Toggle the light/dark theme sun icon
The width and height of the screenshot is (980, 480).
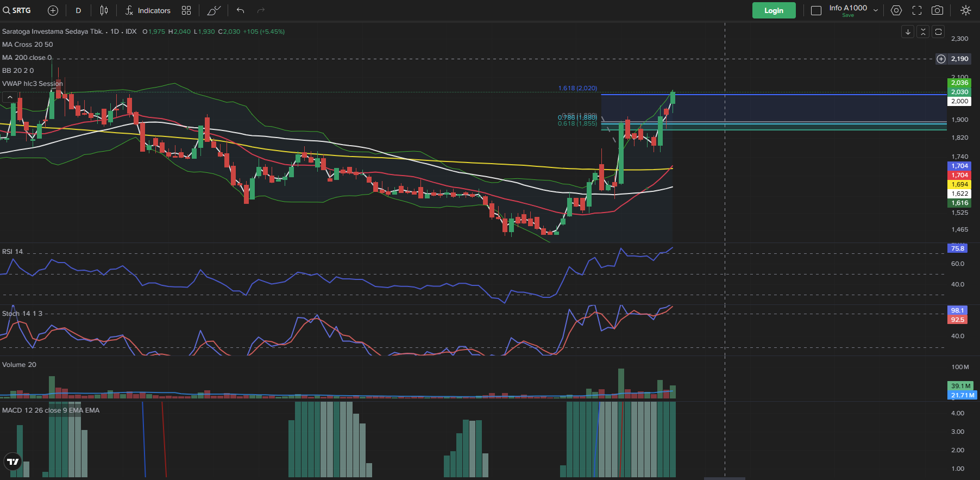coord(965,10)
